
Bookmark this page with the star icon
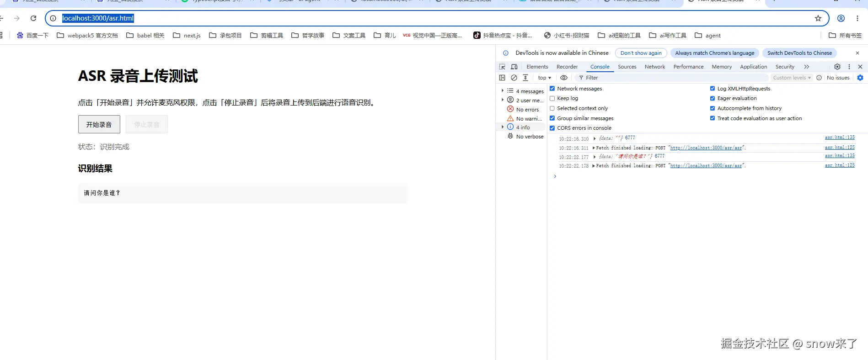point(818,18)
